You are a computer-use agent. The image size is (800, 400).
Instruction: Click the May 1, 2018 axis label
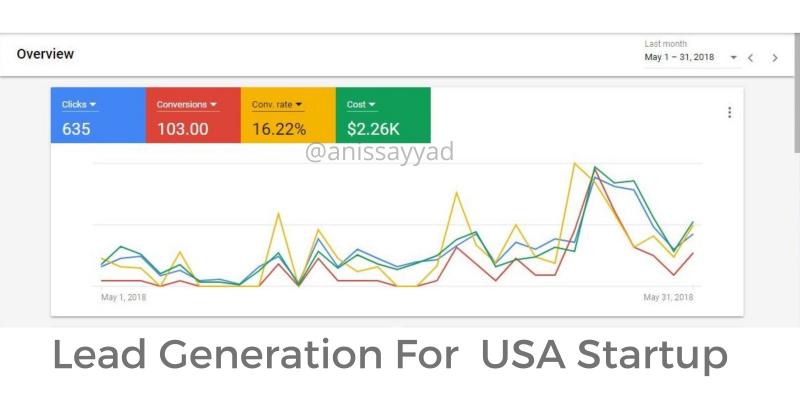(x=124, y=297)
